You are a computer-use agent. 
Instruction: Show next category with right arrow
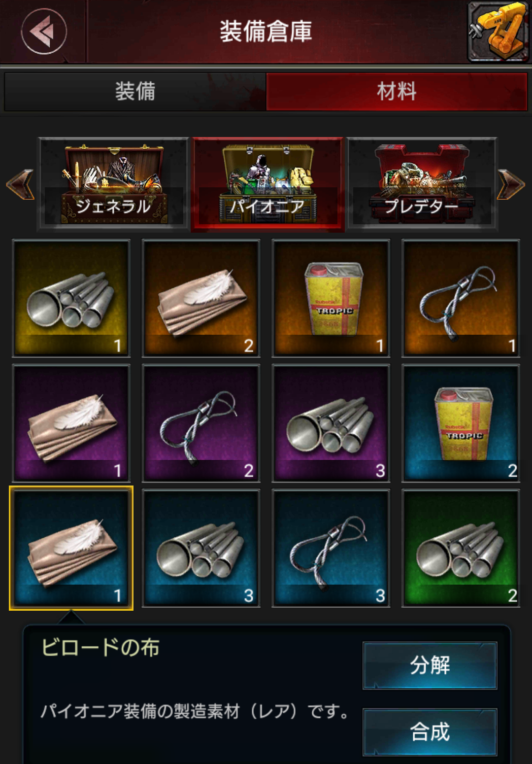511,185
